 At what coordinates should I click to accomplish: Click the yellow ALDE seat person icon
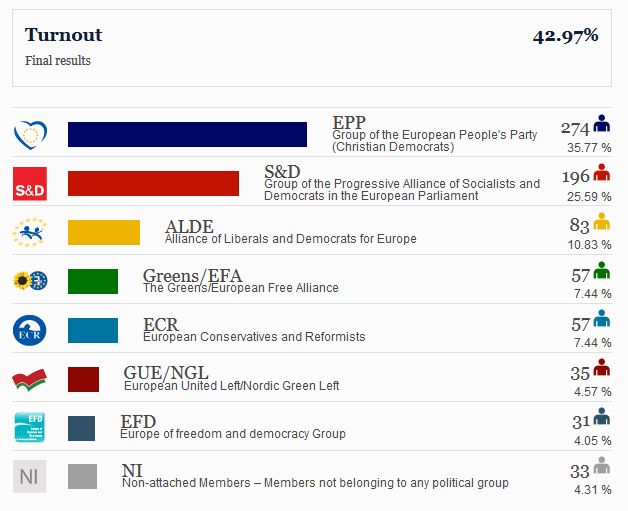(602, 221)
